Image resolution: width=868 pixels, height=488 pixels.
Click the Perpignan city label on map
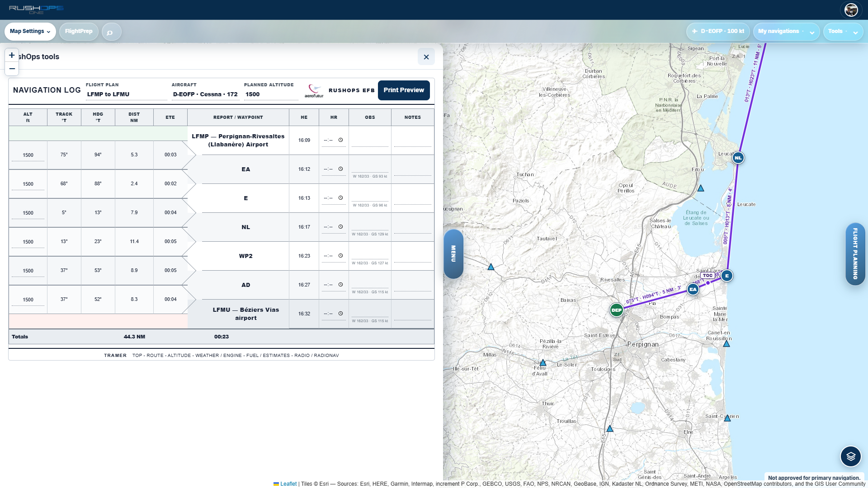(x=643, y=344)
